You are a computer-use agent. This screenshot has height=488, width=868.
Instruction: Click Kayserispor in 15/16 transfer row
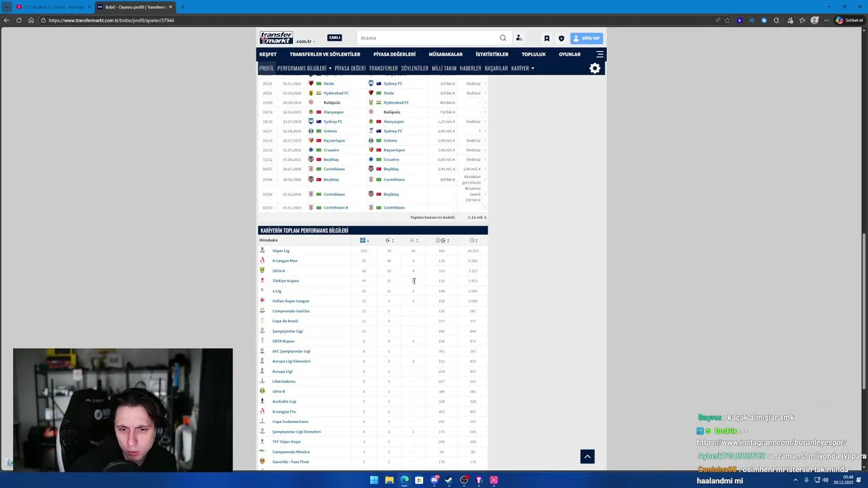point(334,140)
